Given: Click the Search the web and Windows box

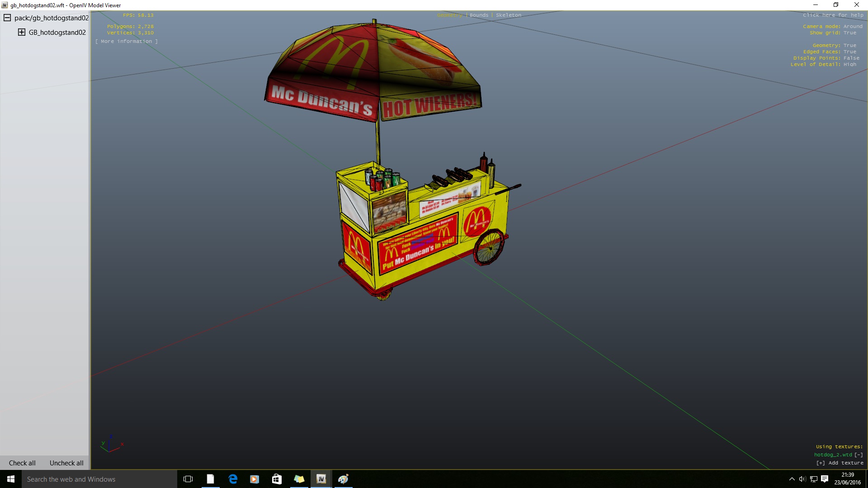Looking at the screenshot, I should pos(99,479).
